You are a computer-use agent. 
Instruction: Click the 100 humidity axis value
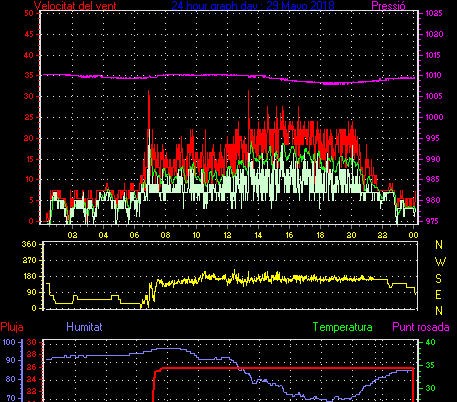coord(9,342)
